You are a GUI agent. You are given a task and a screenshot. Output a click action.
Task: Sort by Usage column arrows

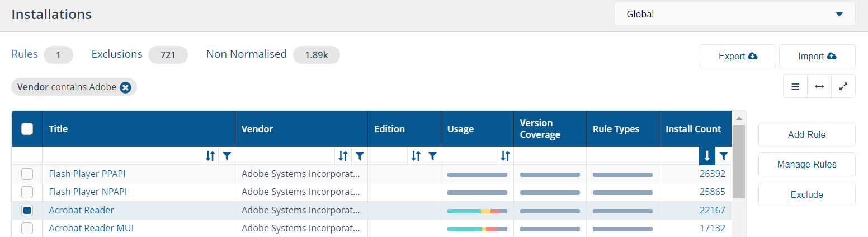[505, 156]
